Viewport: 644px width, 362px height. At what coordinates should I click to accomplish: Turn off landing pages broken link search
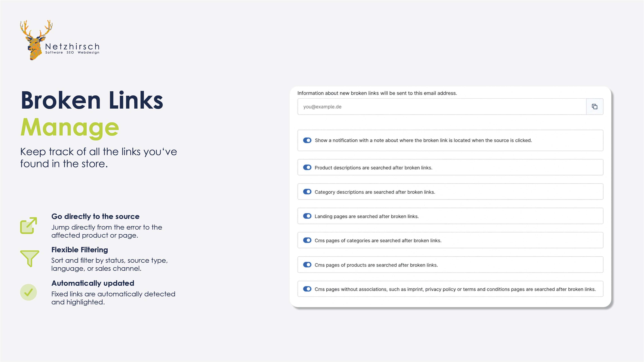[307, 216]
